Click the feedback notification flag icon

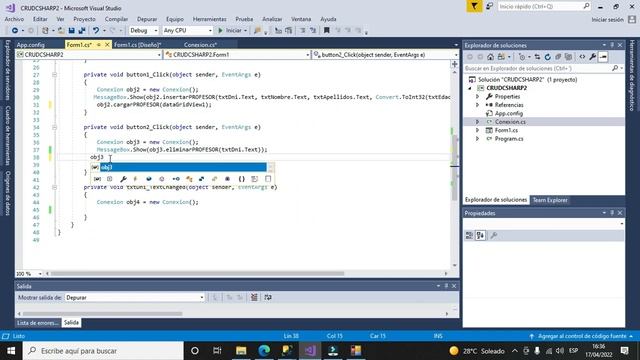(x=474, y=7)
